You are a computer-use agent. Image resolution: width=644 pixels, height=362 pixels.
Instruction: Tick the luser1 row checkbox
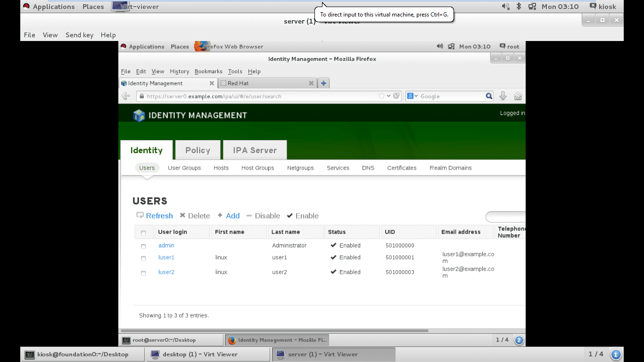point(143,258)
